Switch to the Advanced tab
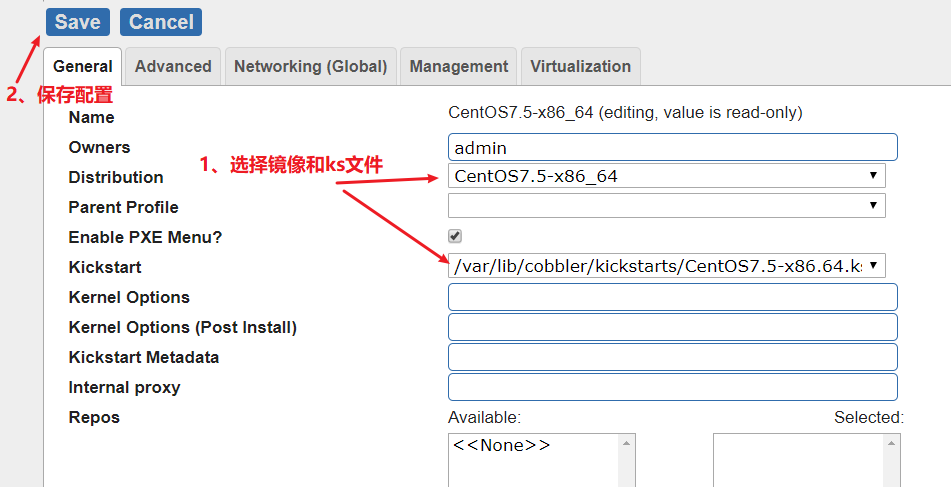The width and height of the screenshot is (951, 487). tap(173, 67)
